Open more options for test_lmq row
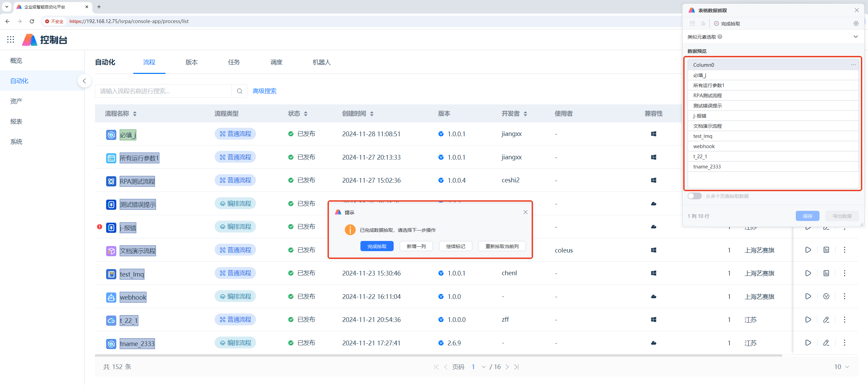Screen dimensions: 868x385 845,273
